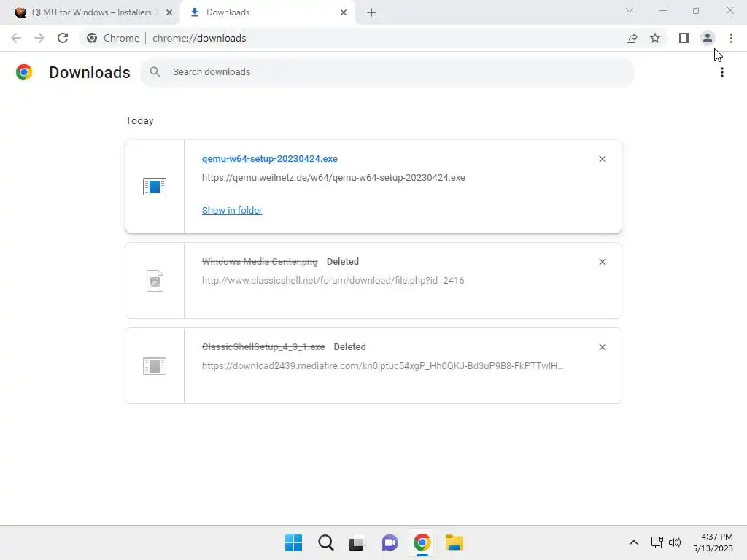Image resolution: width=747 pixels, height=560 pixels.
Task: Click the Today date heading
Action: tap(139, 120)
